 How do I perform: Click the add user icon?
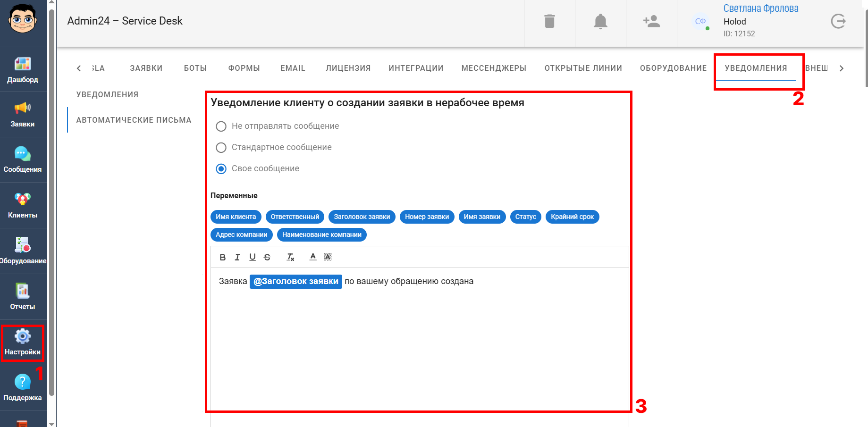(x=651, y=21)
